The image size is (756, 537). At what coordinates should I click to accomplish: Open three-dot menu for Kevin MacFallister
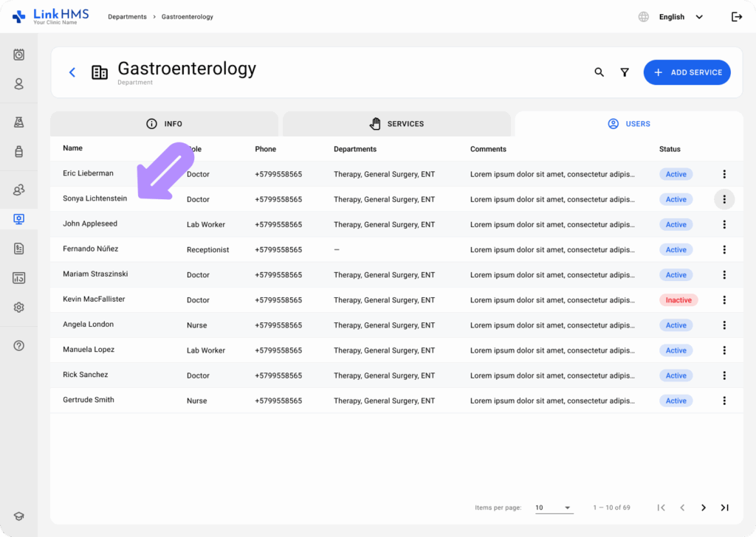coord(724,300)
